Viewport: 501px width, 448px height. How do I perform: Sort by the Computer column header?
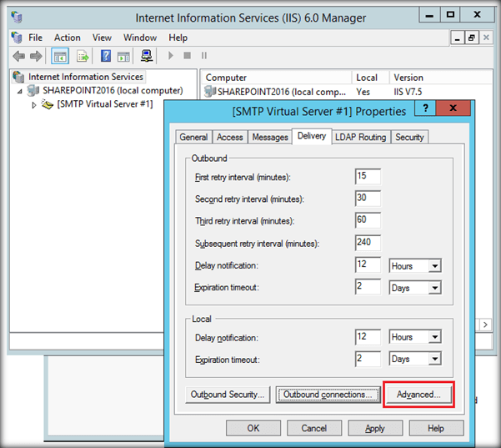(276, 78)
